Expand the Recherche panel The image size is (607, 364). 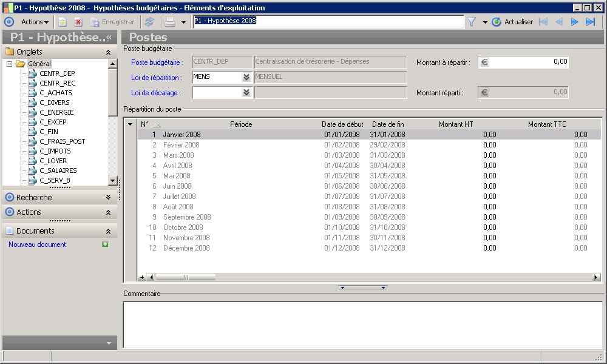108,197
